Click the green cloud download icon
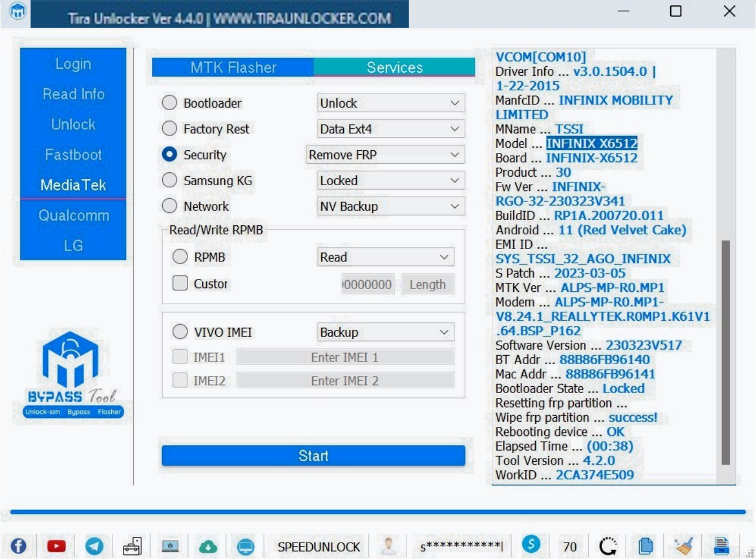This screenshot has width=756, height=559. [208, 546]
